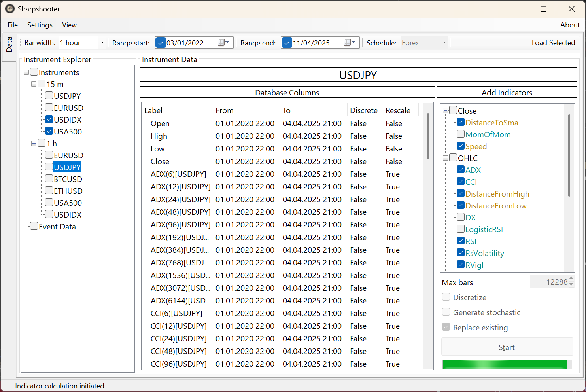Open the Settings menu

[40, 25]
